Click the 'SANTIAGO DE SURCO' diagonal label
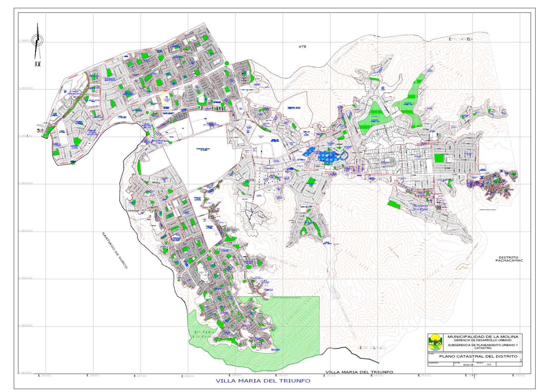 click(x=115, y=250)
